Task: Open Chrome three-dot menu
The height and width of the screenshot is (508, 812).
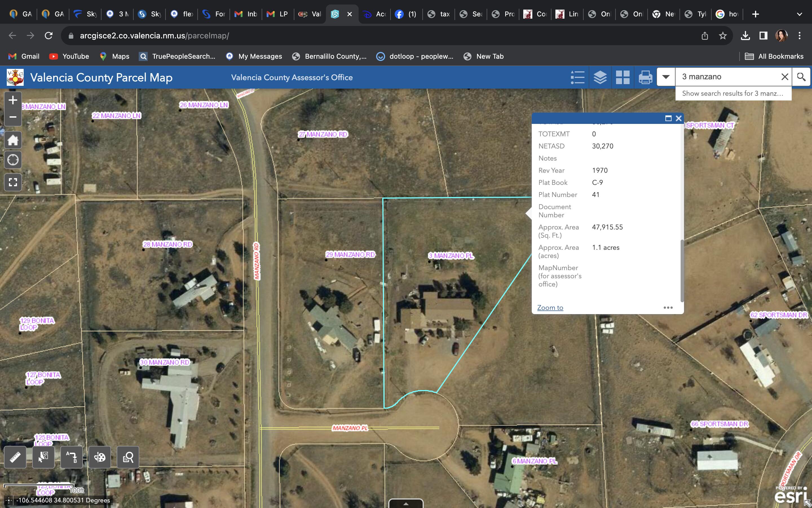Action: (800, 36)
